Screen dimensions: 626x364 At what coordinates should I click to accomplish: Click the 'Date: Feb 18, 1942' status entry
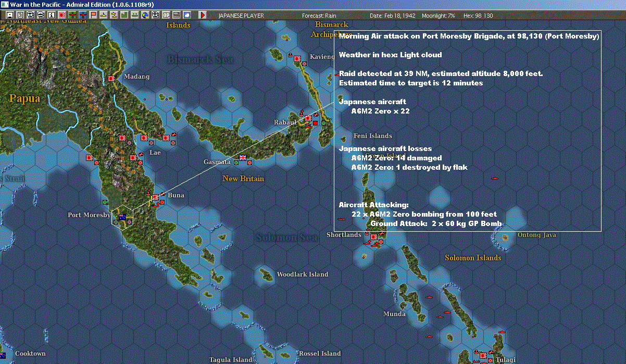pyautogui.click(x=393, y=16)
